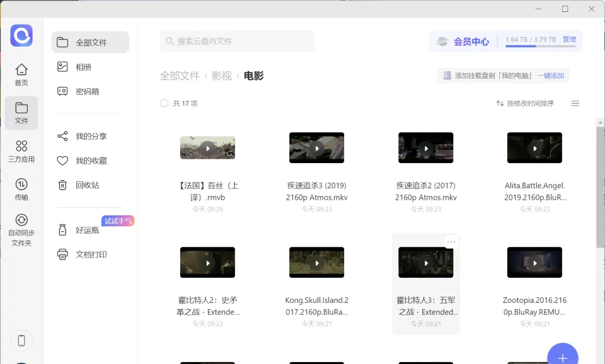Click the mobile phone icon at sidebar bottom

coord(21,341)
